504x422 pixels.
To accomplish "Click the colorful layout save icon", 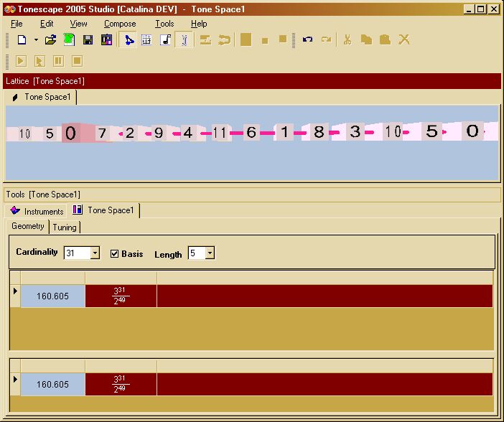I will pos(106,40).
